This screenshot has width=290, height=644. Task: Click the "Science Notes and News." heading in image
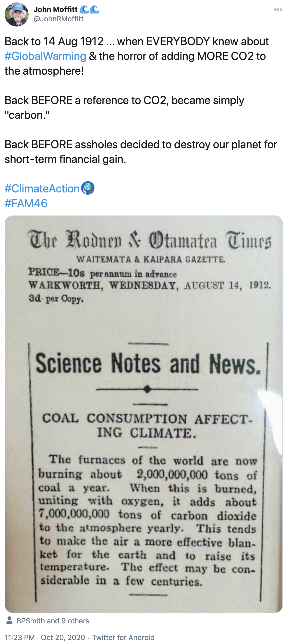[148, 363]
